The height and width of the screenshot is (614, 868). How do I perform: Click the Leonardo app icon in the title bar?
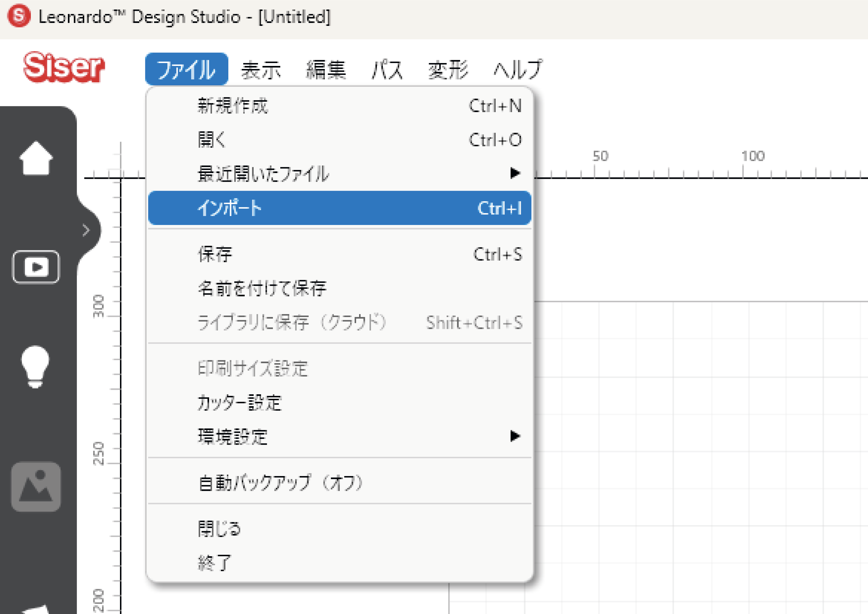click(19, 16)
